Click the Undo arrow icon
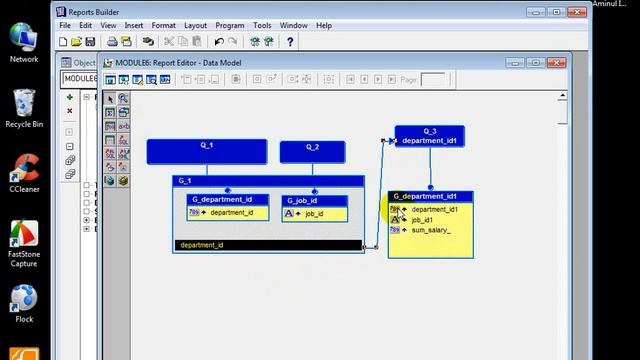Image resolution: width=640 pixels, height=360 pixels. [219, 42]
